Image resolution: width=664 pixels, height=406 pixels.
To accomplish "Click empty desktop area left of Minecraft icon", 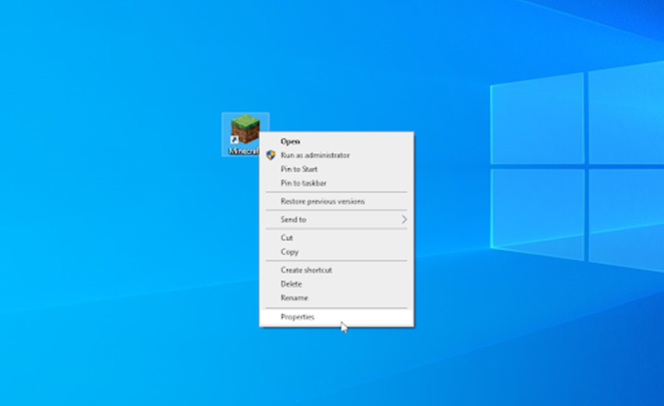I will (120, 135).
